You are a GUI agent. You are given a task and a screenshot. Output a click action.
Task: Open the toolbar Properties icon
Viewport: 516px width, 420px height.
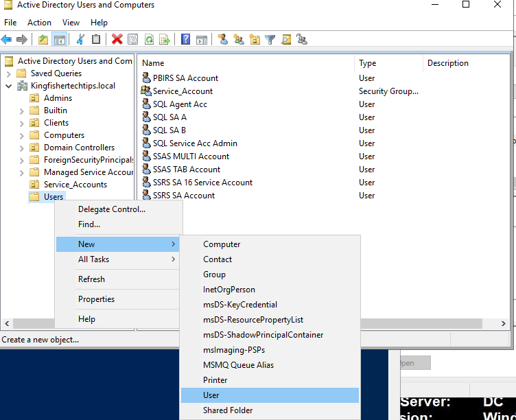(133, 40)
